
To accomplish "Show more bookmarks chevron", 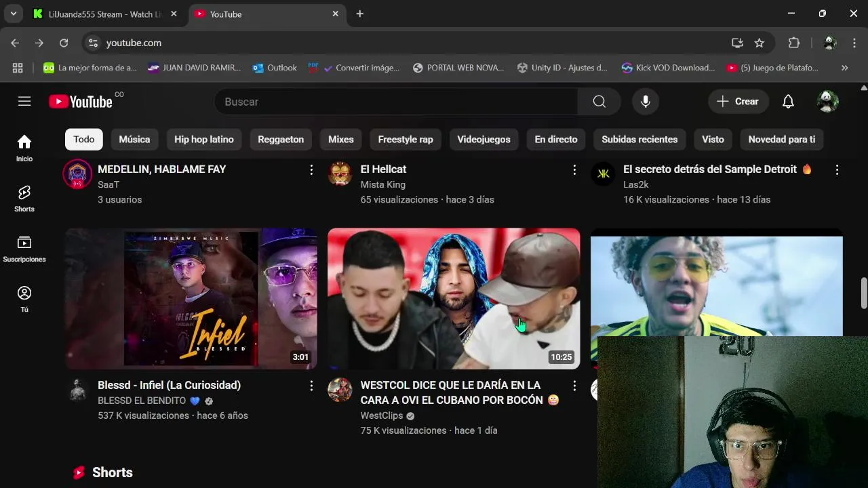I will point(844,68).
